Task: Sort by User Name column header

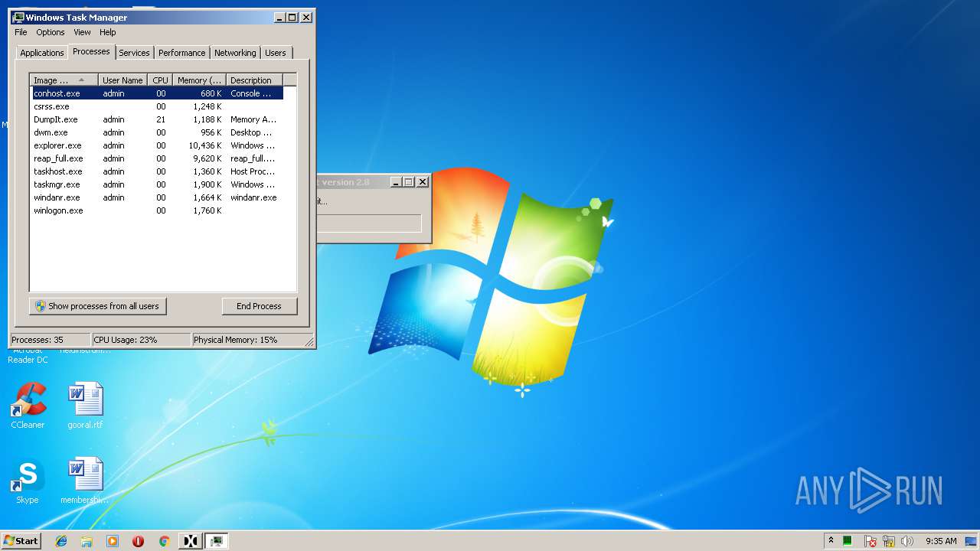Action: pyautogui.click(x=122, y=80)
